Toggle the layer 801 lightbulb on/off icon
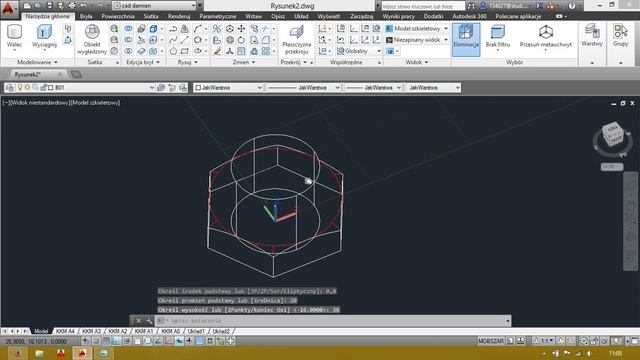This screenshot has width=640, height=360. 20,87
